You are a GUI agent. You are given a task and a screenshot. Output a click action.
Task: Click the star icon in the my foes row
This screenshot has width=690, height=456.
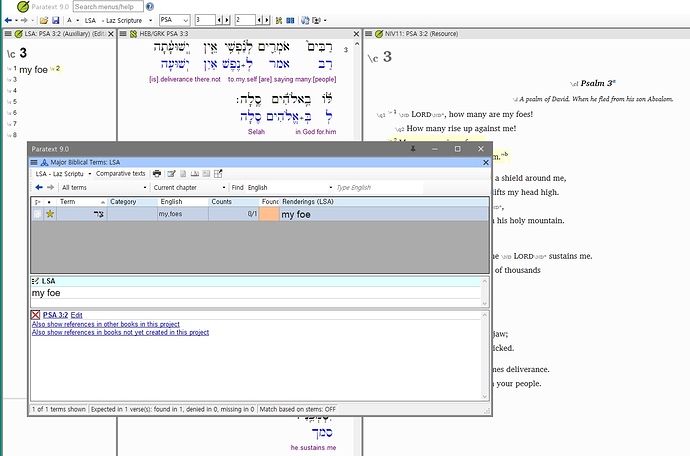tap(50, 214)
